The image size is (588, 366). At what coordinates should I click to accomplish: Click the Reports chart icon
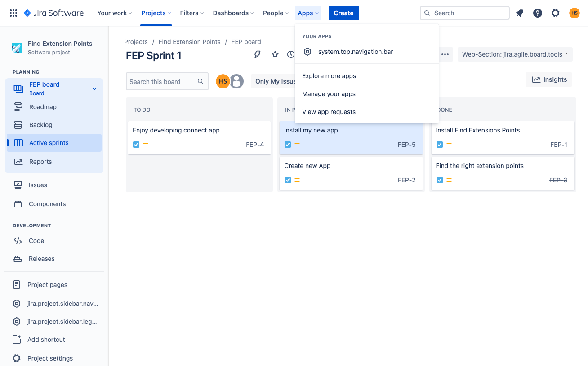18,162
